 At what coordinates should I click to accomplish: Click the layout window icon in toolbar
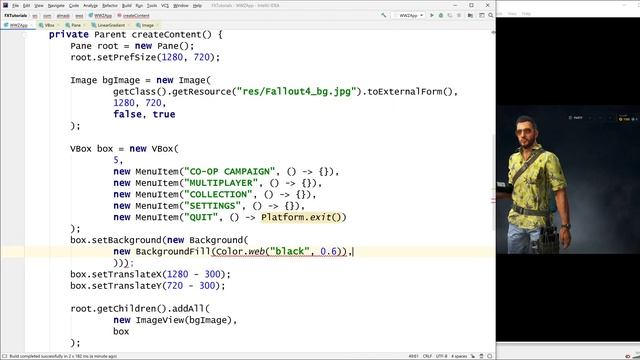pos(482,15)
